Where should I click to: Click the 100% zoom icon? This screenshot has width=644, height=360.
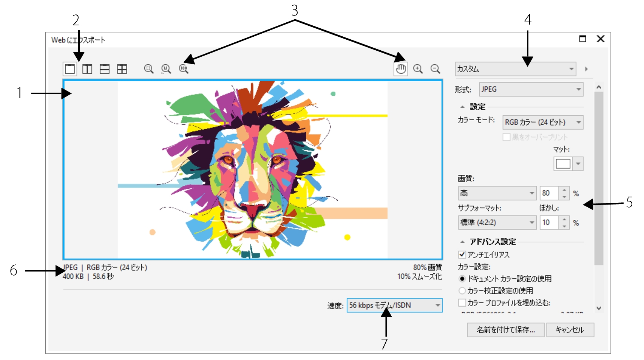pyautogui.click(x=184, y=69)
